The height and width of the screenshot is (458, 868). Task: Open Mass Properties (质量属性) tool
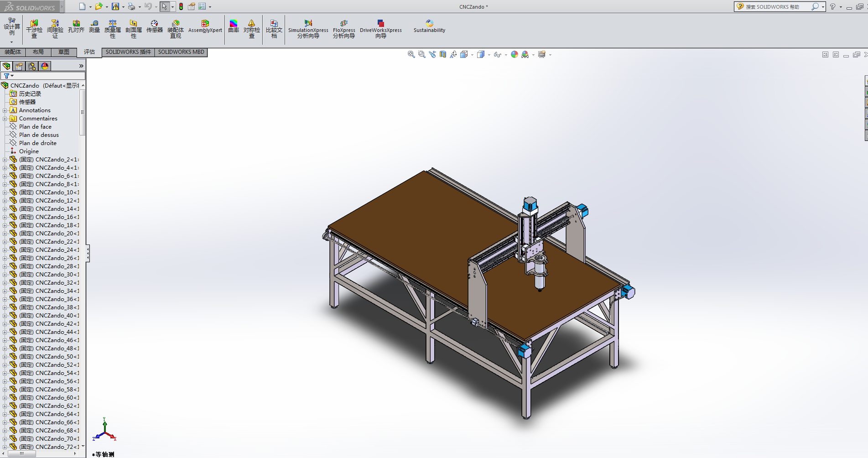pos(112,28)
